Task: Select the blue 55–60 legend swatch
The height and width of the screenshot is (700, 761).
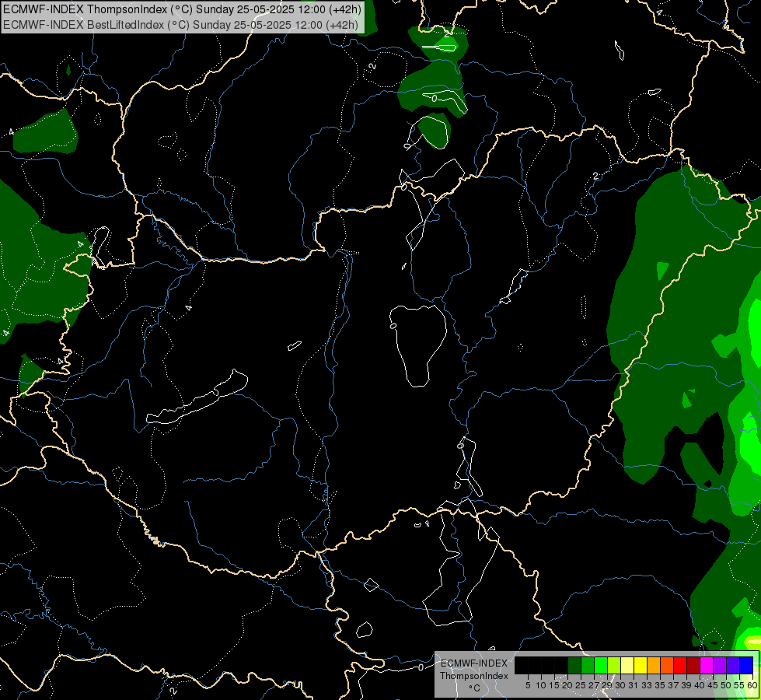Action: click(x=746, y=665)
